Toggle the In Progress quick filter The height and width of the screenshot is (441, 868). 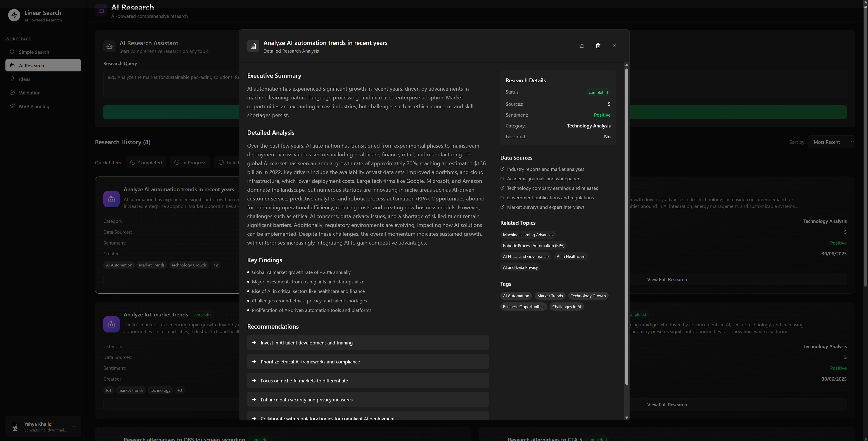click(x=190, y=162)
